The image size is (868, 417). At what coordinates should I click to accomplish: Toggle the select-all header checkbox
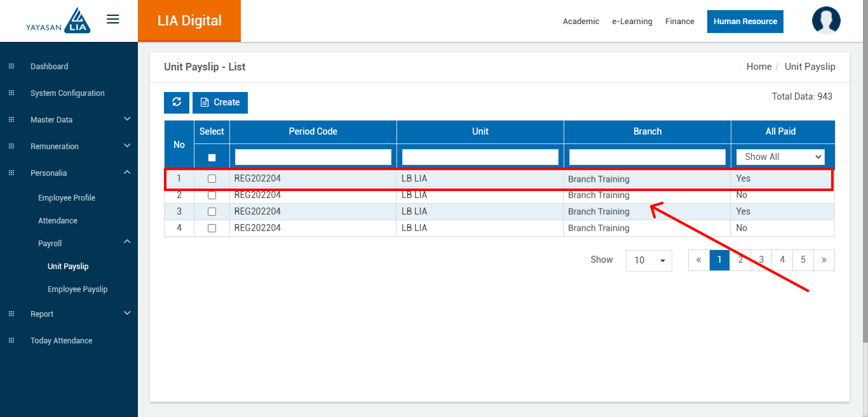[212, 157]
